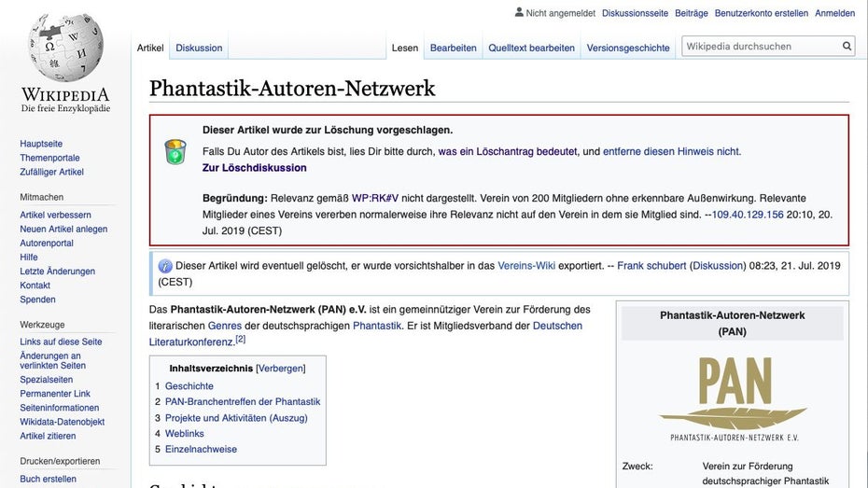Collapse table of contents via Verbergen
The height and width of the screenshot is (488, 868).
click(x=281, y=369)
